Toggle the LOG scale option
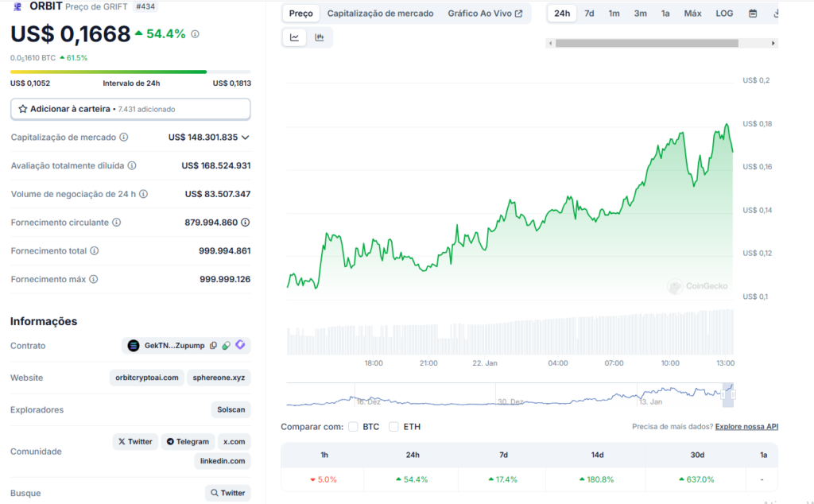Viewport: 814px width, 504px height. (x=724, y=14)
